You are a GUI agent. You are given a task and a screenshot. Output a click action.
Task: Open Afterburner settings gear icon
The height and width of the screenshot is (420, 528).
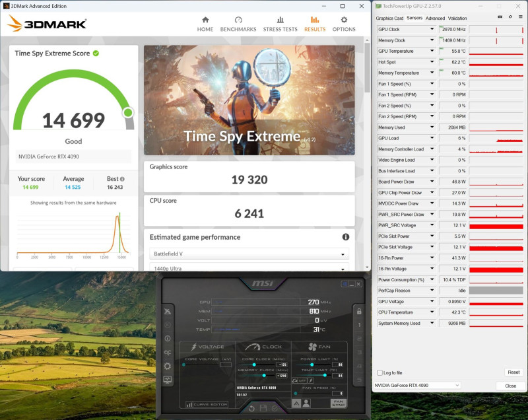coord(168,366)
